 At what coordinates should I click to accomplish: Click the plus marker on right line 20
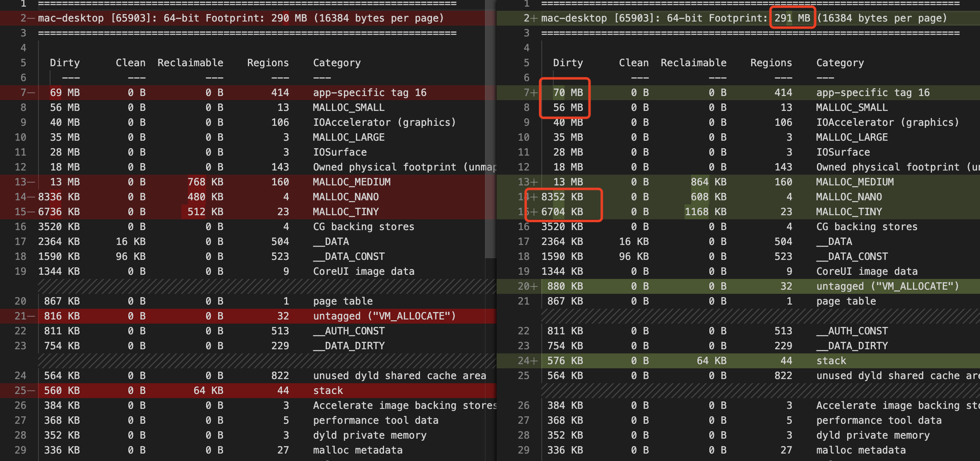(x=534, y=286)
